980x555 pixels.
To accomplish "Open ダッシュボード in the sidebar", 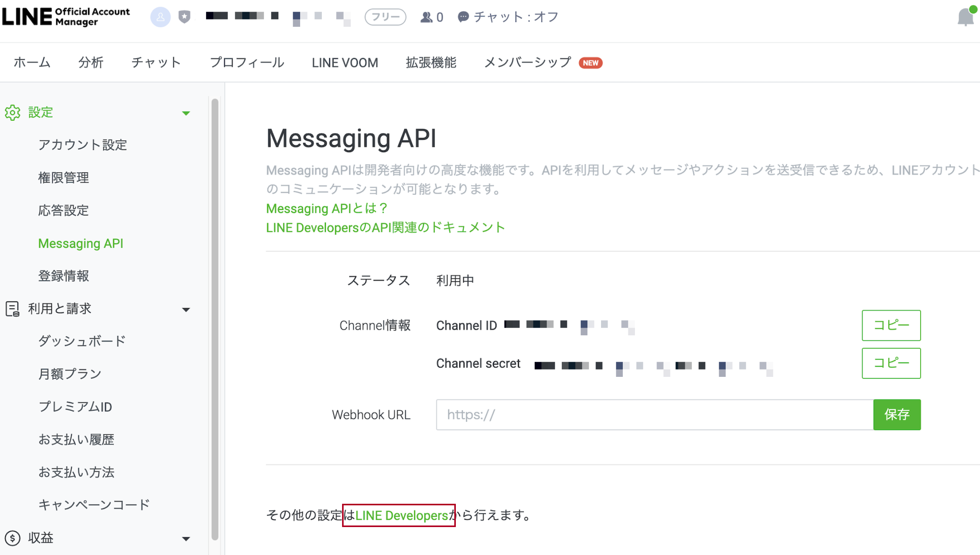I will coord(82,342).
